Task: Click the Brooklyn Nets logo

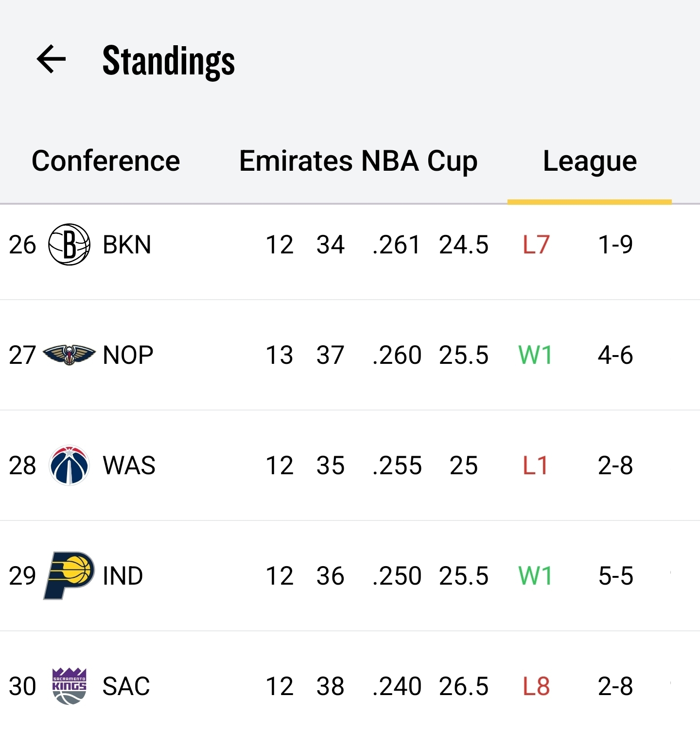Action: point(69,244)
